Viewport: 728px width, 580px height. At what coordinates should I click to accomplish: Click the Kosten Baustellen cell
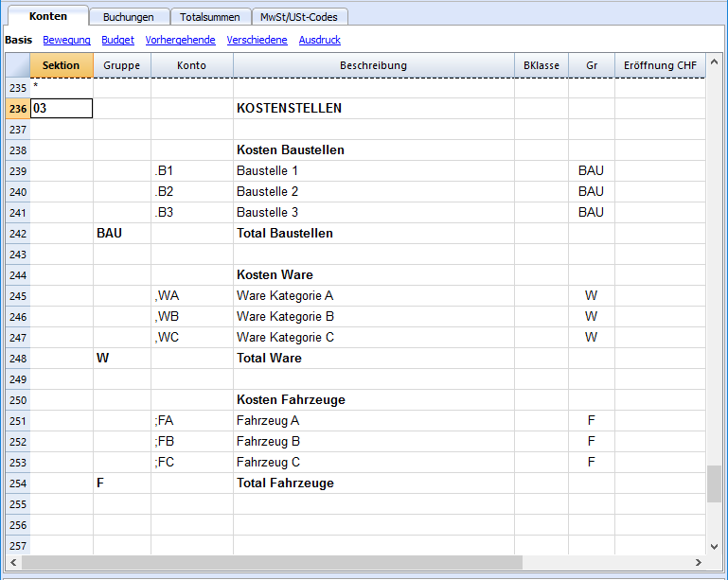(374, 149)
